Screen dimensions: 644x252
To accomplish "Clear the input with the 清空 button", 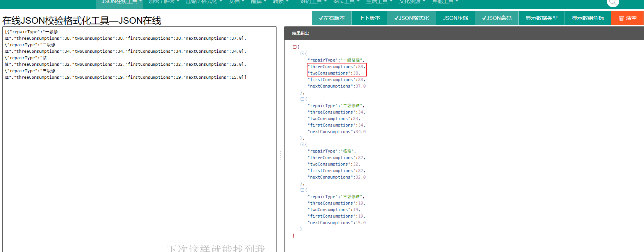I will 628,18.
